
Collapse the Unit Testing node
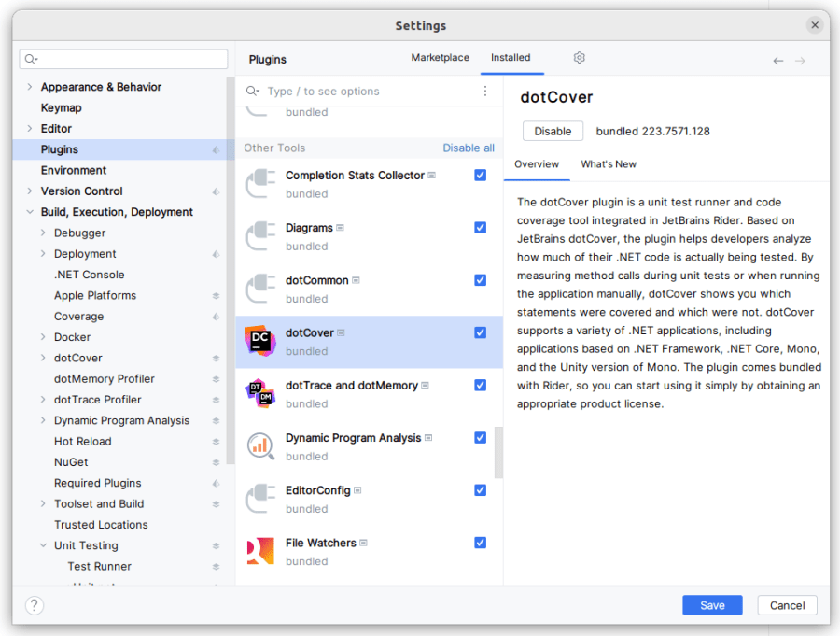[43, 545]
